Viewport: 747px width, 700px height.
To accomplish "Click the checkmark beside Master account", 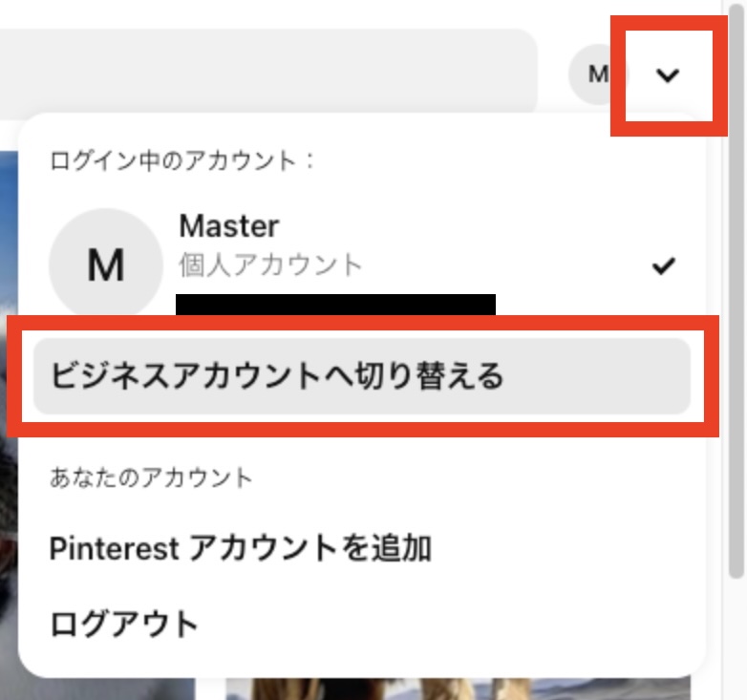I will click(x=664, y=265).
